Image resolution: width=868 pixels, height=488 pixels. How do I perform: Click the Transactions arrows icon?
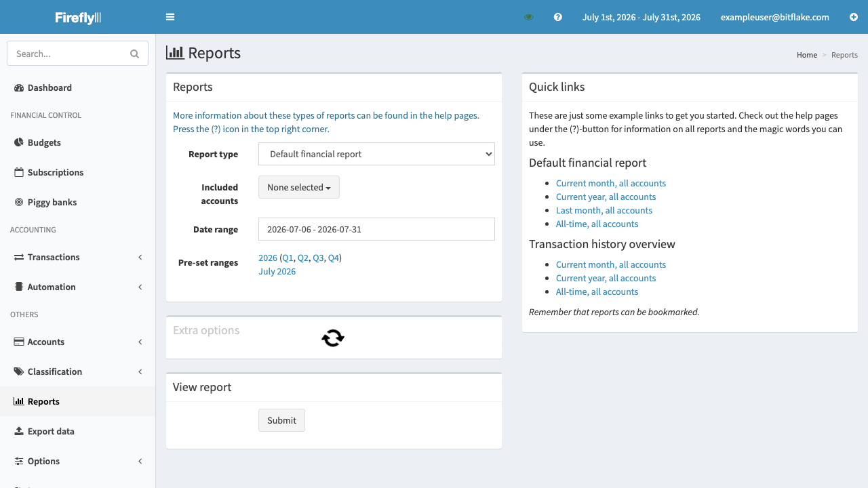[19, 257]
